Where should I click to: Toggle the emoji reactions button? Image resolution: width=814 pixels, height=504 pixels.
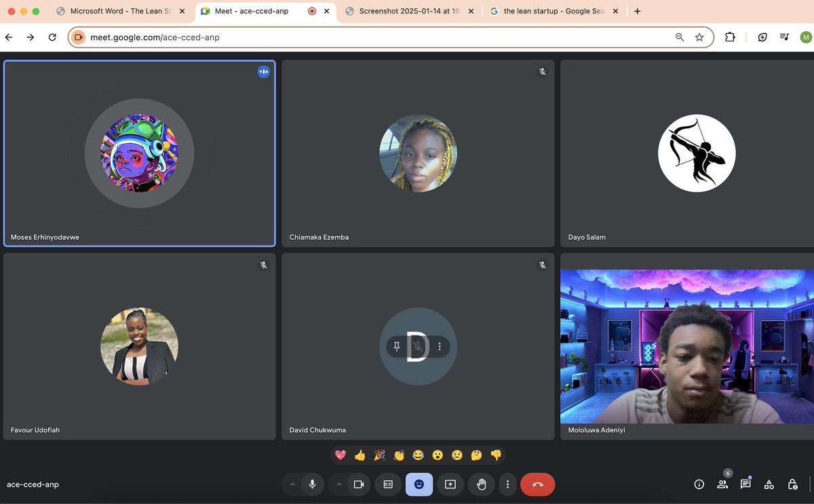pyautogui.click(x=419, y=484)
